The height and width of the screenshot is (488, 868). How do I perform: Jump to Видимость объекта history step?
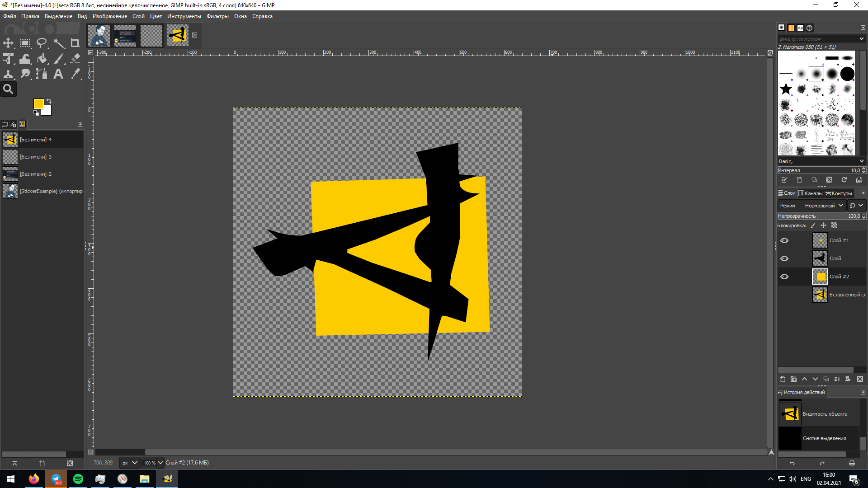tap(819, 414)
